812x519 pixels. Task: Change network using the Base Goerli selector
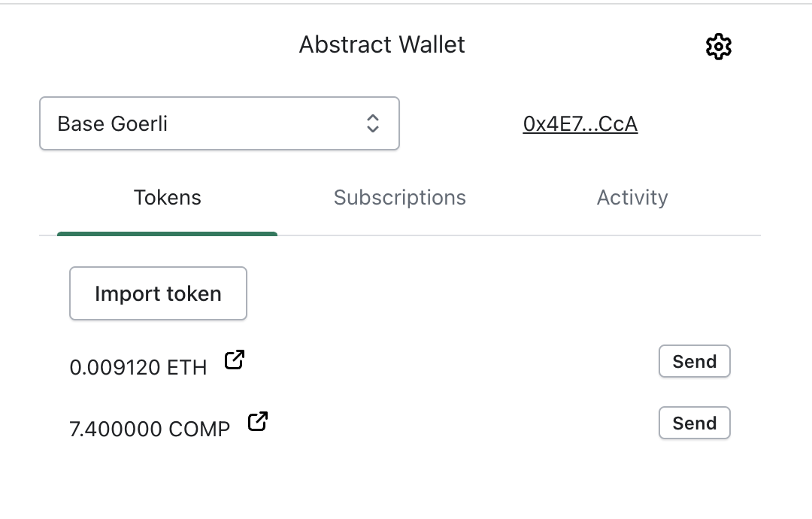[x=219, y=123]
